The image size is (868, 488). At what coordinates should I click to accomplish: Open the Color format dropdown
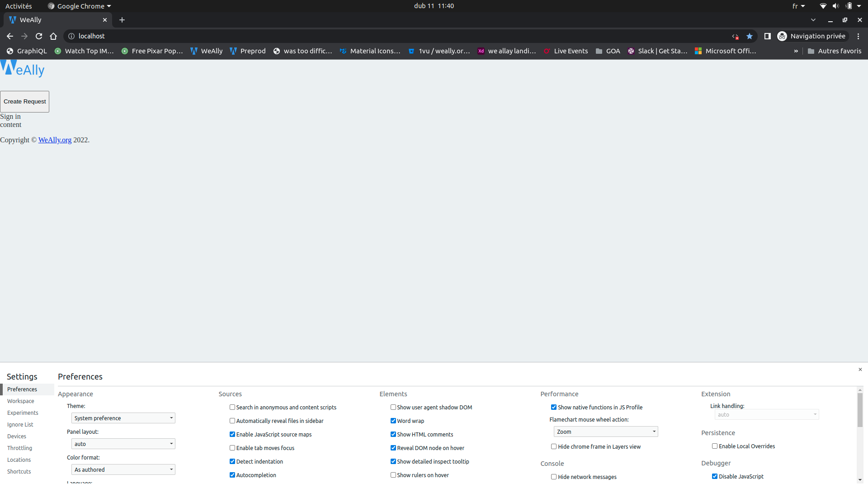click(123, 469)
